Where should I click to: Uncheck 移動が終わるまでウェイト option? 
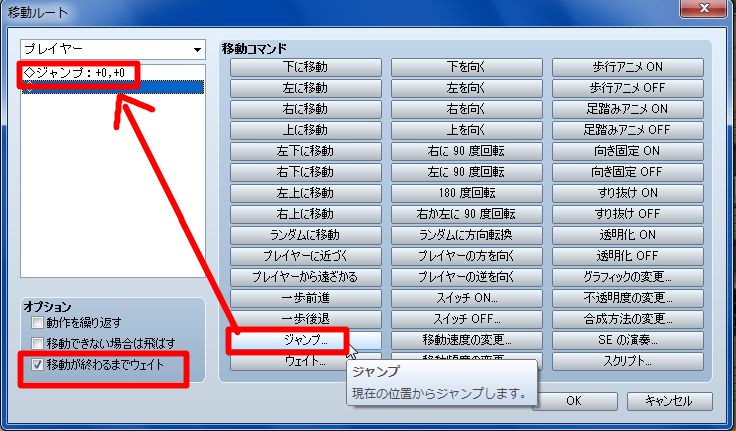[x=38, y=364]
